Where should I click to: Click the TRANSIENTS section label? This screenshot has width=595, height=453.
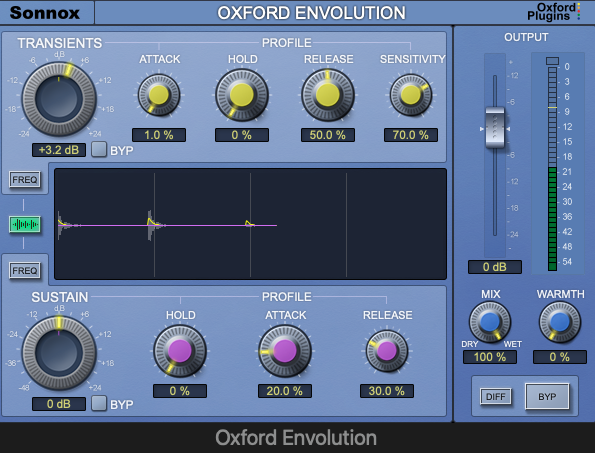coord(60,43)
